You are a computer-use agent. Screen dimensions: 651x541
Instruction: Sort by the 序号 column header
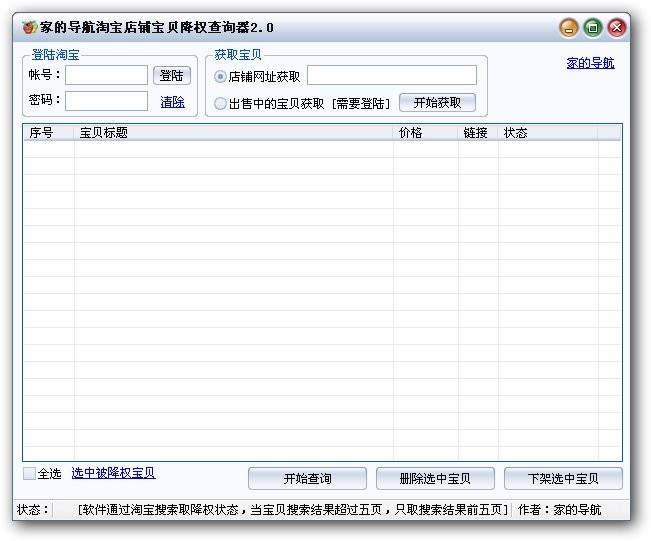point(49,133)
